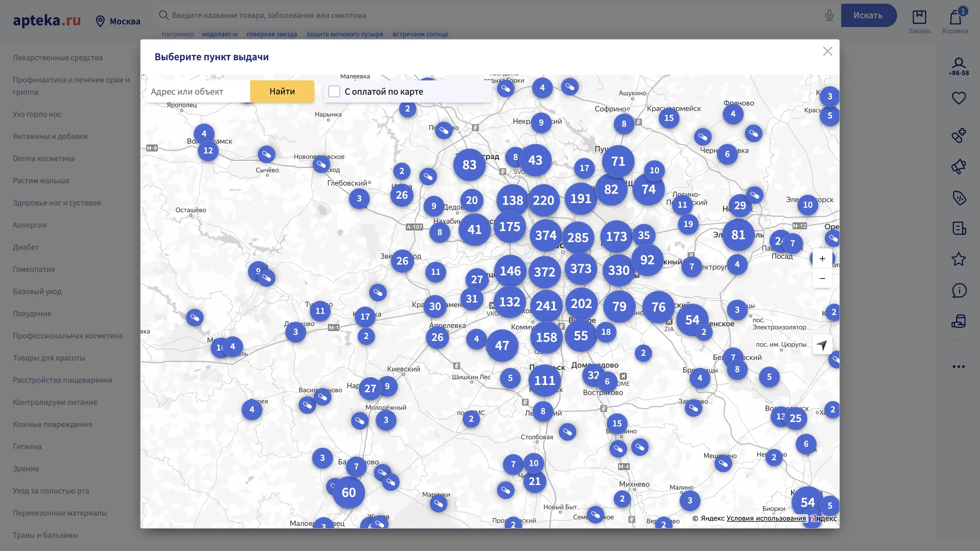Open the Заказы orders icon
980x551 pixels.
(919, 22)
